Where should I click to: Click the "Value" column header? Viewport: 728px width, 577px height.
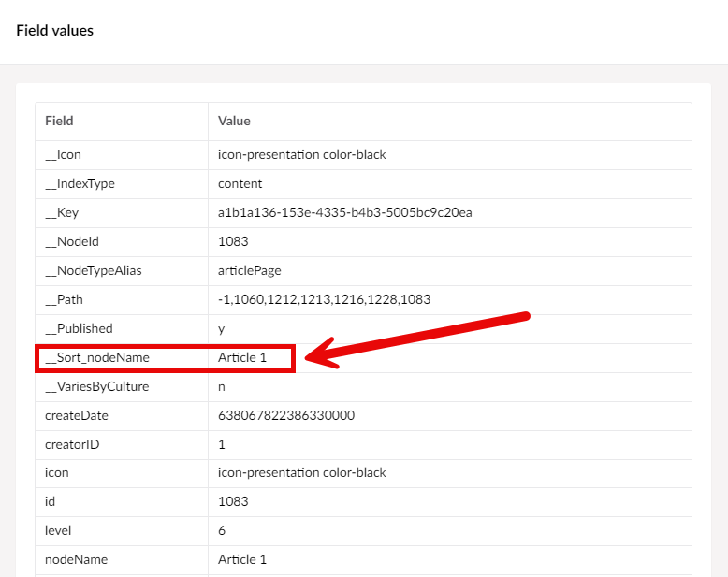[x=234, y=121]
